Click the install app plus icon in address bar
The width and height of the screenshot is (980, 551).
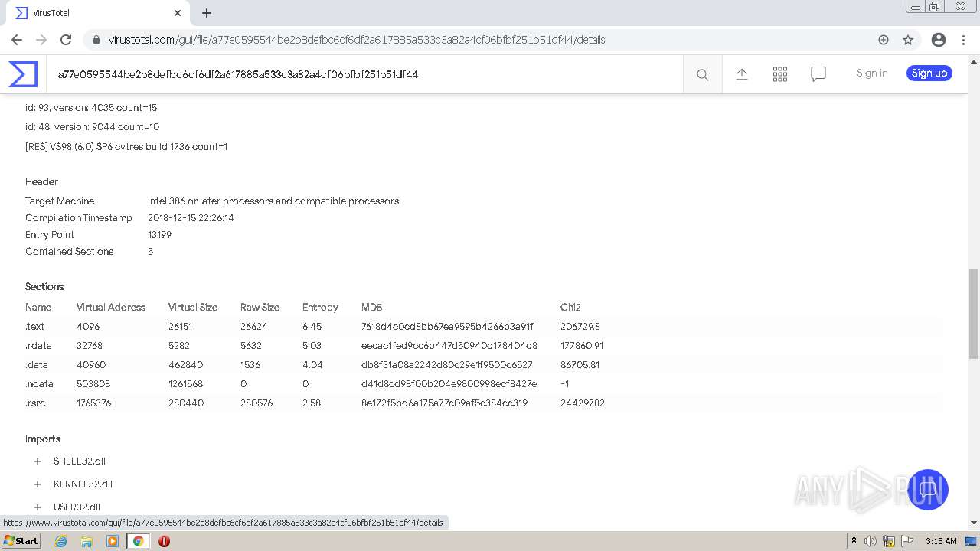pyautogui.click(x=884, y=40)
